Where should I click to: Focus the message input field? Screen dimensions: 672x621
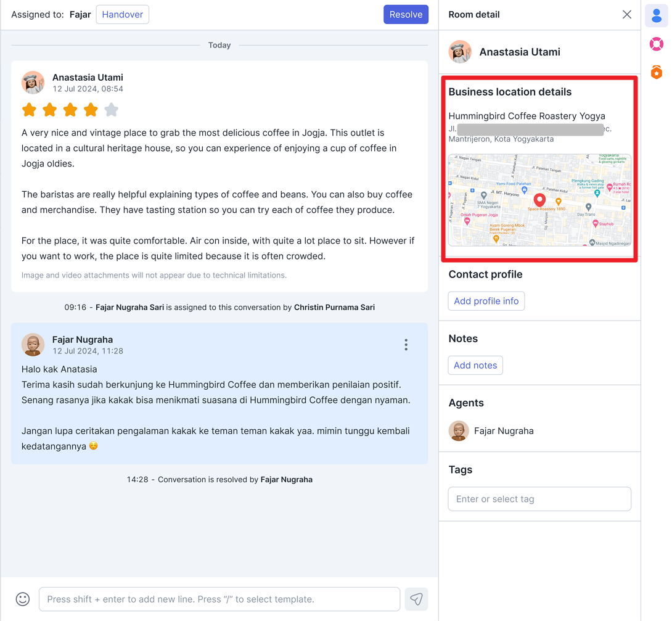tap(219, 599)
